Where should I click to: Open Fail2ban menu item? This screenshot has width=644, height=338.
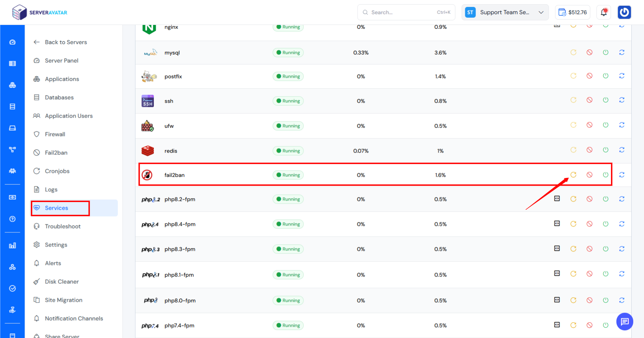click(51, 153)
